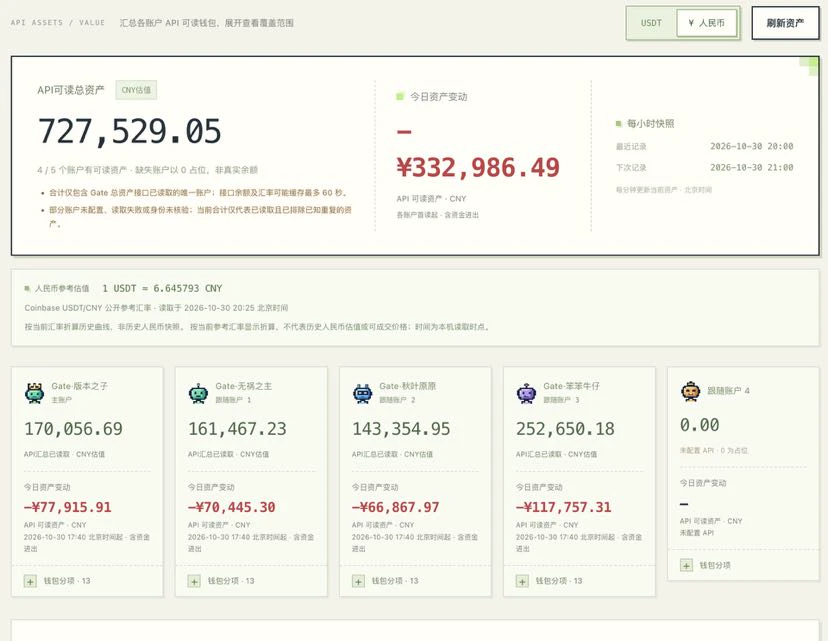Click the 跟随账户 4 account name
The image size is (828, 641).
(x=728, y=391)
